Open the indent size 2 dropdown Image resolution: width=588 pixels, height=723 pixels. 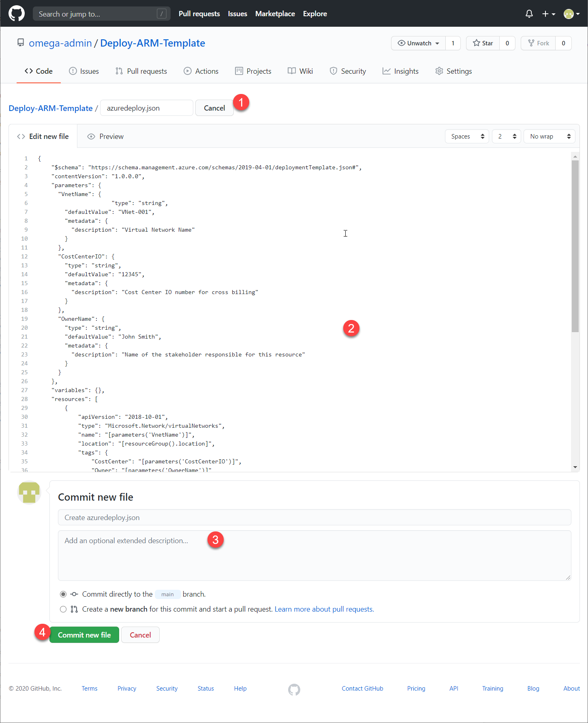coord(507,136)
